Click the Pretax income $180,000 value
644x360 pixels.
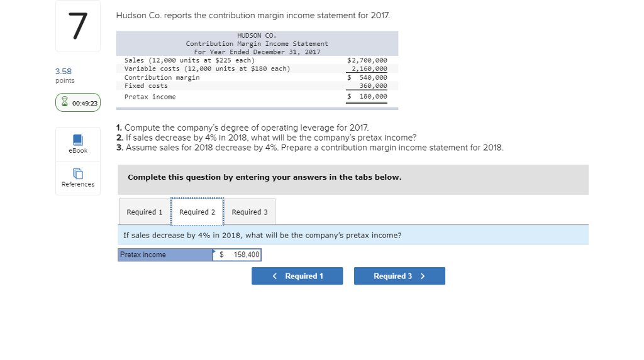(x=367, y=97)
